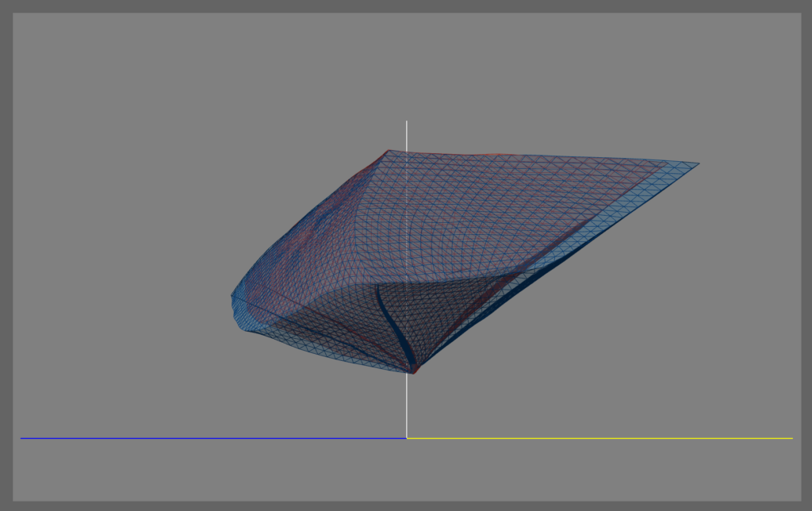
Task: Select the left end of blue axis
Action: [21, 439]
